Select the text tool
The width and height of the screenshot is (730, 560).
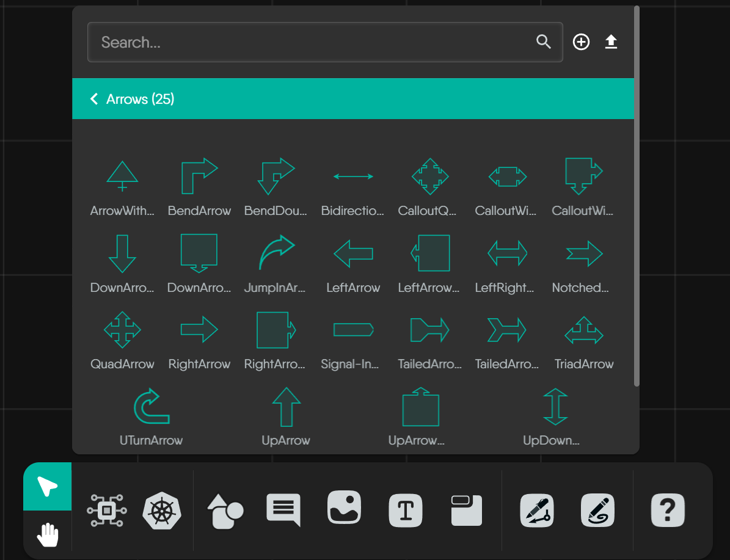pyautogui.click(x=406, y=511)
